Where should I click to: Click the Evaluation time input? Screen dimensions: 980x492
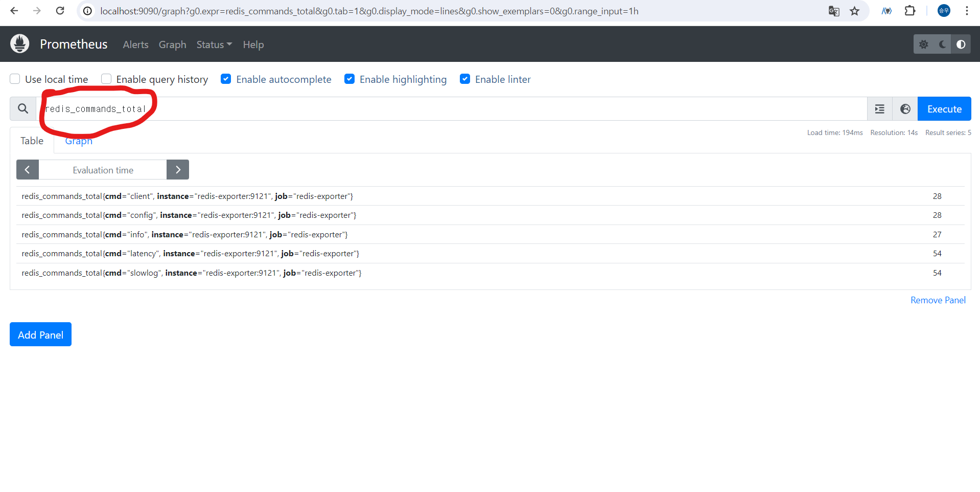(103, 170)
